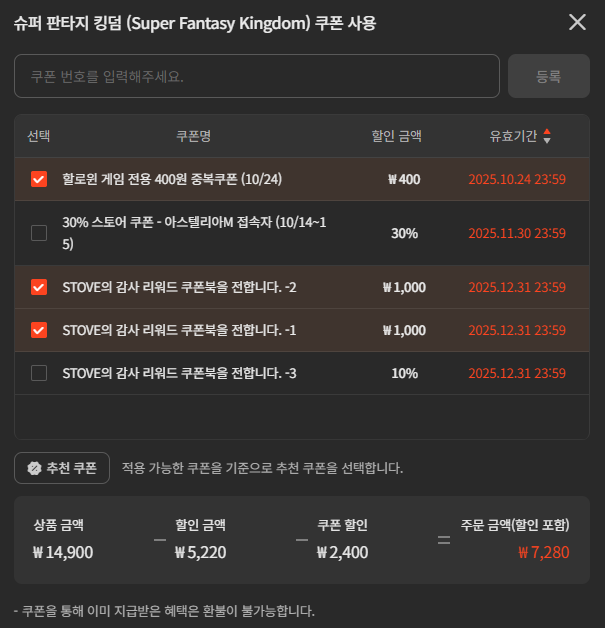Click the 추천 쿠폰 recommended coupon button

(62, 467)
